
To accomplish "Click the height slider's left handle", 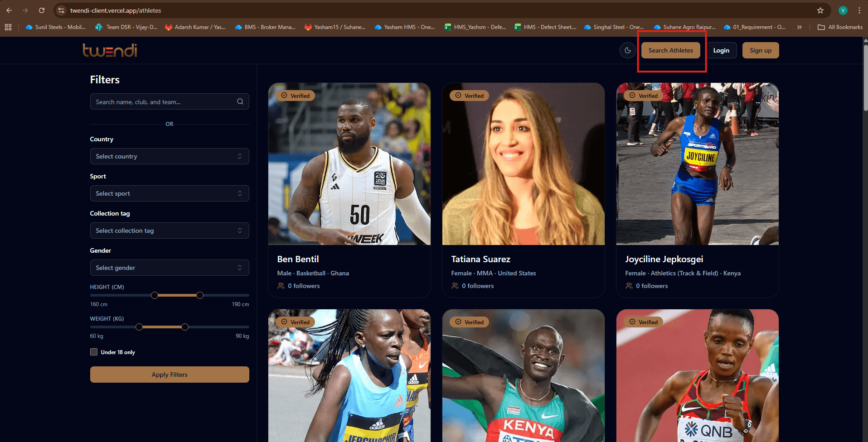I will pos(155,295).
